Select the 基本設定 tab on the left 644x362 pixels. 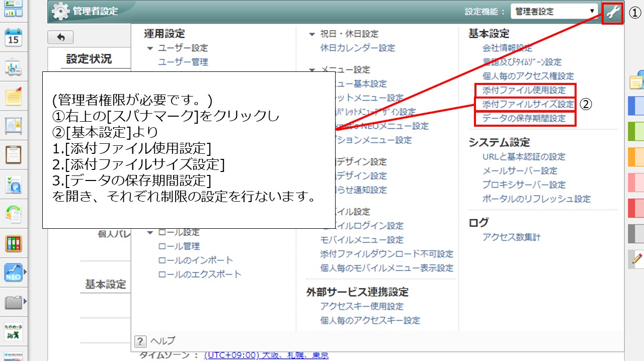point(105,284)
